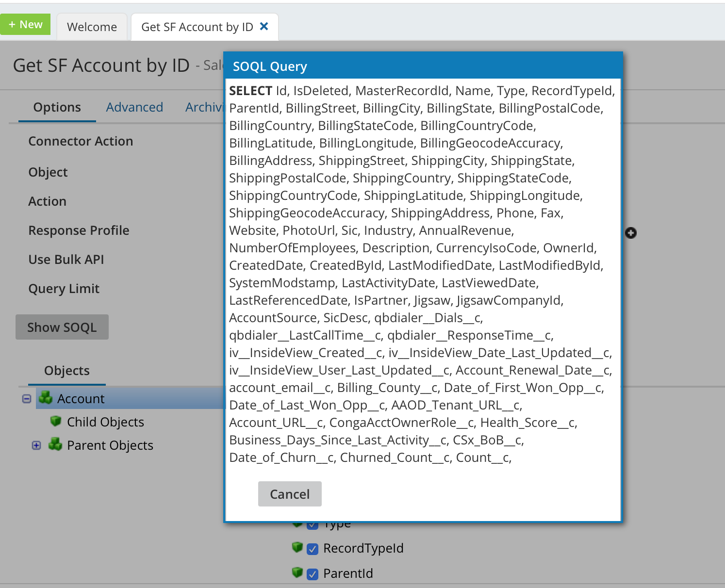Switch to the Welcome tab
This screenshot has height=588, width=725.
pos(92,27)
